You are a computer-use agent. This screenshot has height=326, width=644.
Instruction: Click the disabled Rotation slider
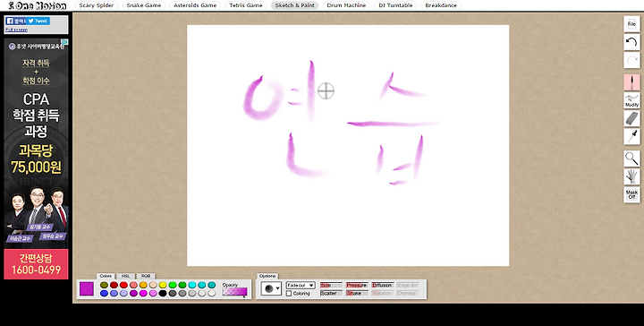(x=383, y=293)
